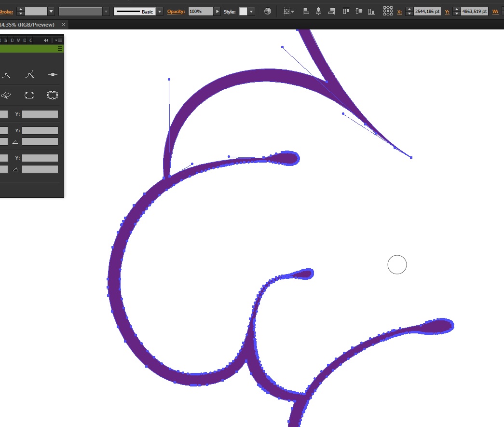Click the ellipse with few anchors icon
Viewport: 504px width, 427px height.
click(x=29, y=95)
